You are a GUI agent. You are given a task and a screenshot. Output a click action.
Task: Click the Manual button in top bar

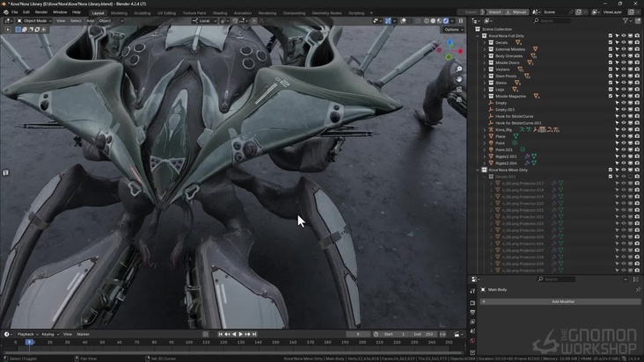pos(516,12)
